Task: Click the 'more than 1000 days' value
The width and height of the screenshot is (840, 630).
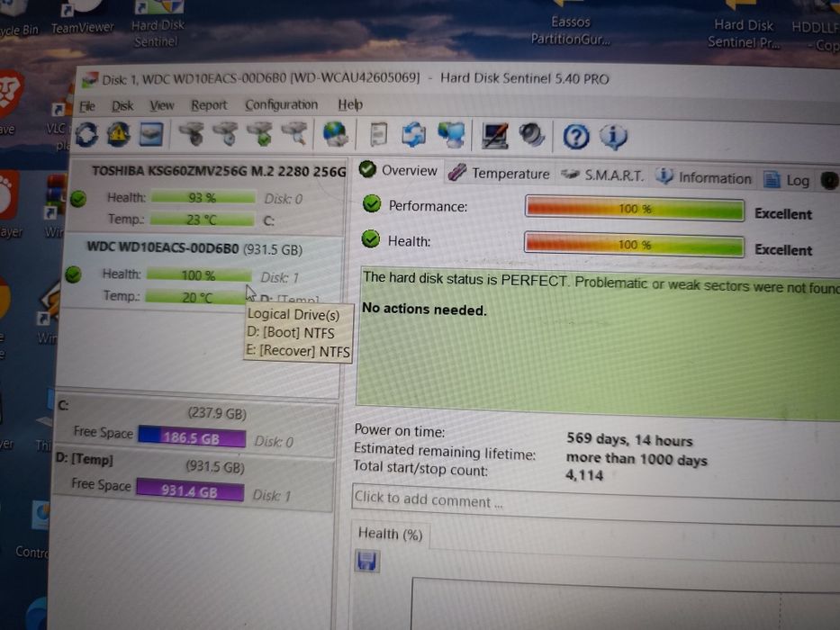Action: (637, 459)
